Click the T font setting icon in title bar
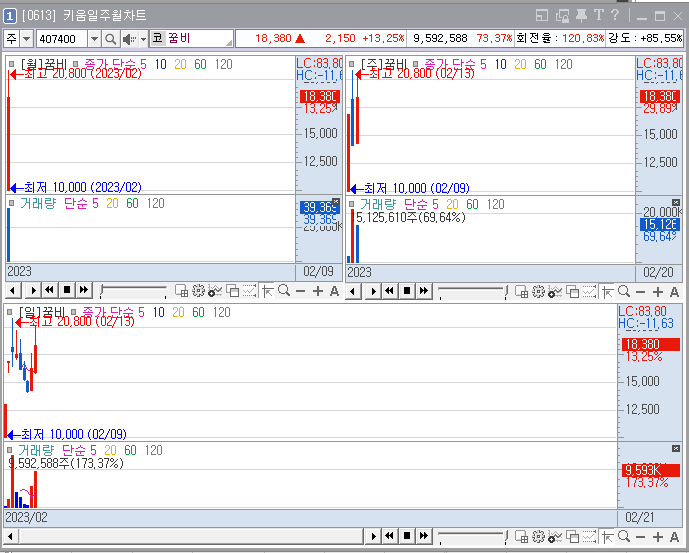The width and height of the screenshot is (689, 553). click(x=598, y=15)
